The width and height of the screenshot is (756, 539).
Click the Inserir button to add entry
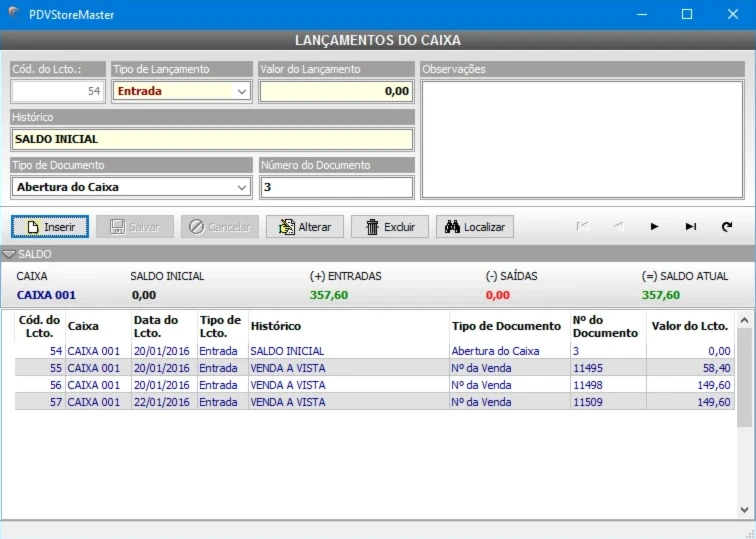50,227
